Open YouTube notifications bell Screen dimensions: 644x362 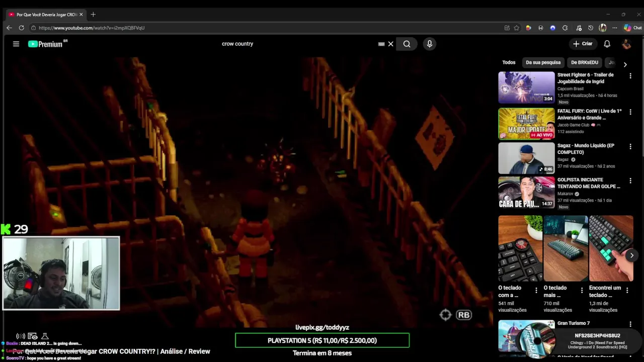point(607,44)
